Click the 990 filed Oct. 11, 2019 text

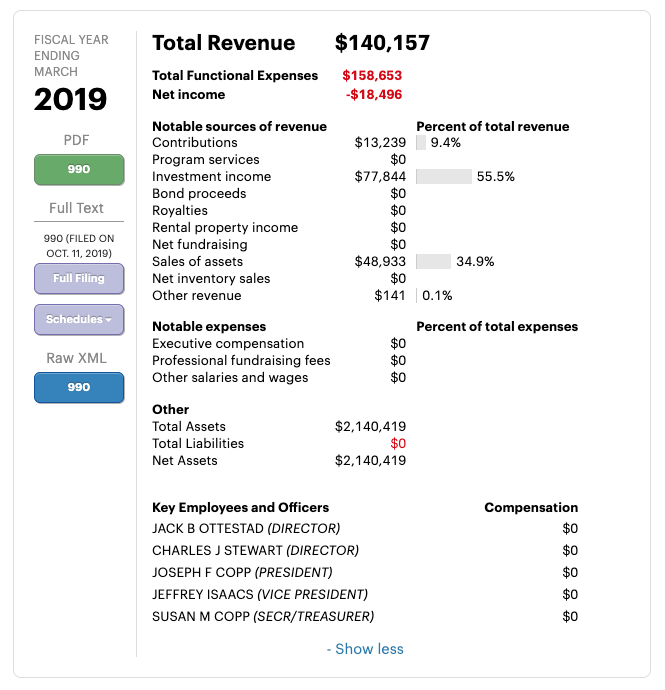[x=79, y=246]
